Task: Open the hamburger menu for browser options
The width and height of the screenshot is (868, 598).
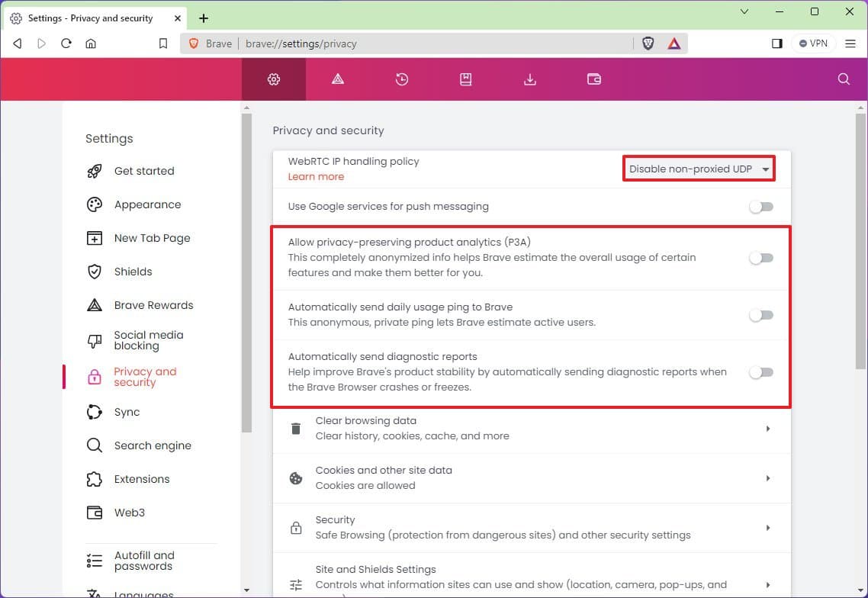Action: pyautogui.click(x=850, y=43)
